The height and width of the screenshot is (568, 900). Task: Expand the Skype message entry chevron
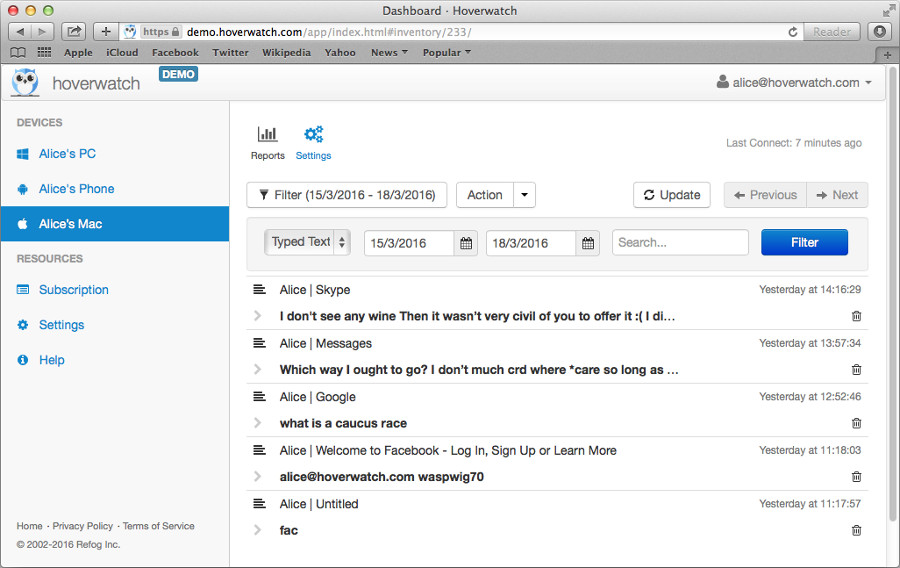258,316
